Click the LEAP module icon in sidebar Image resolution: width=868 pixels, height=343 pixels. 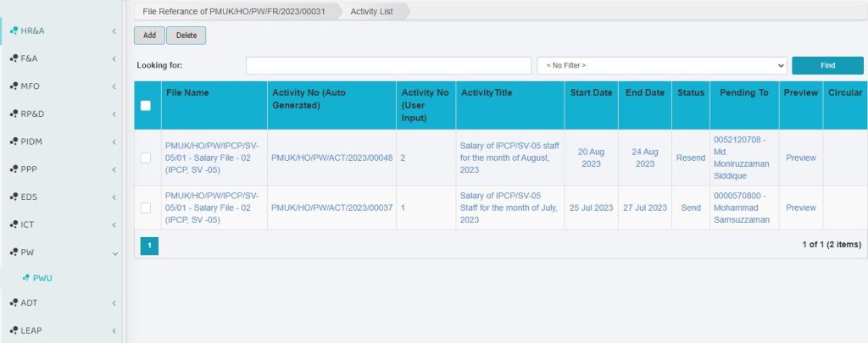point(12,330)
